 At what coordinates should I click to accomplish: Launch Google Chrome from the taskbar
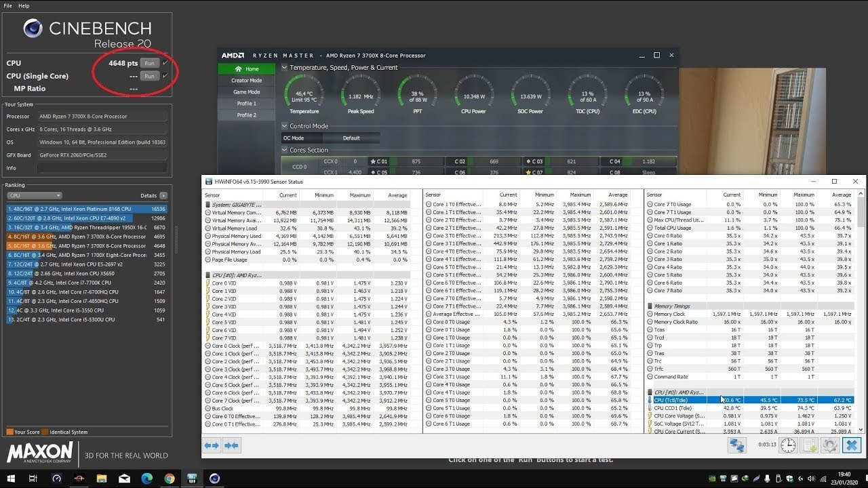click(170, 479)
